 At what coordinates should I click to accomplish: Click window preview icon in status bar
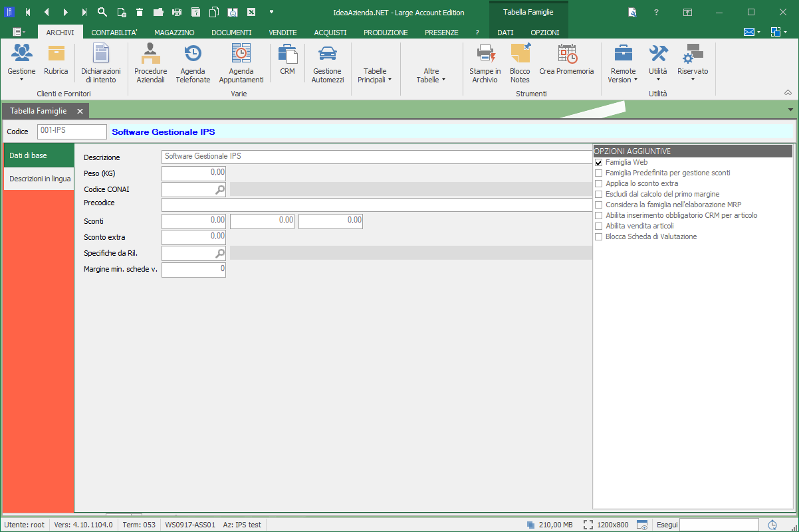coord(642,525)
